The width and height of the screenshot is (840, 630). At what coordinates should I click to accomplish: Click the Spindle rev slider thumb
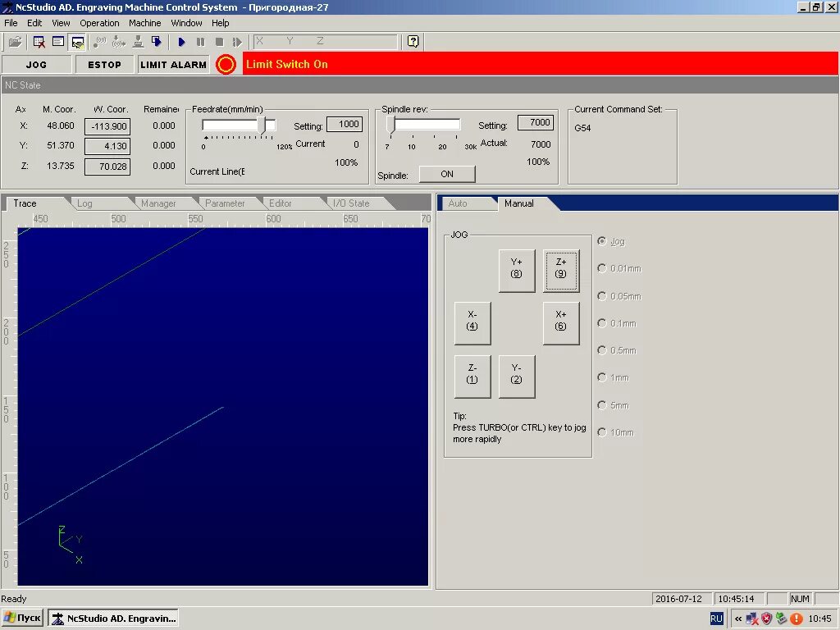click(x=391, y=125)
